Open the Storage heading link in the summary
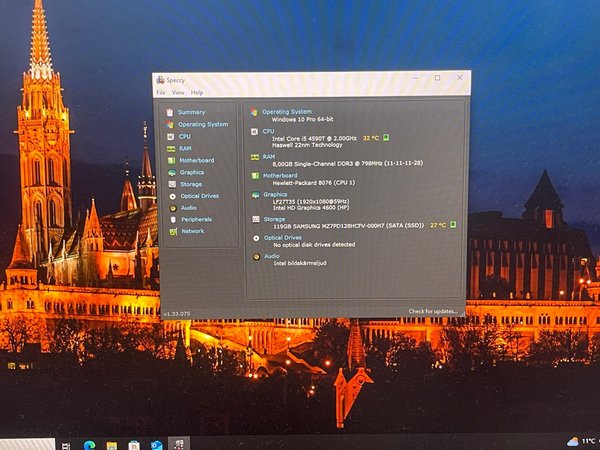This screenshot has height=450, width=600. coord(273,218)
